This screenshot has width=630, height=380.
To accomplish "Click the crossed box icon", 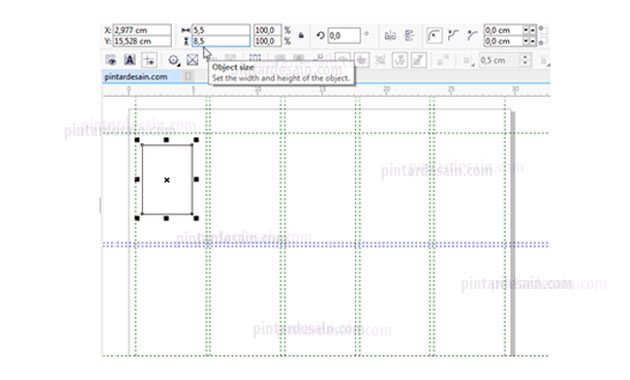I will click(192, 60).
